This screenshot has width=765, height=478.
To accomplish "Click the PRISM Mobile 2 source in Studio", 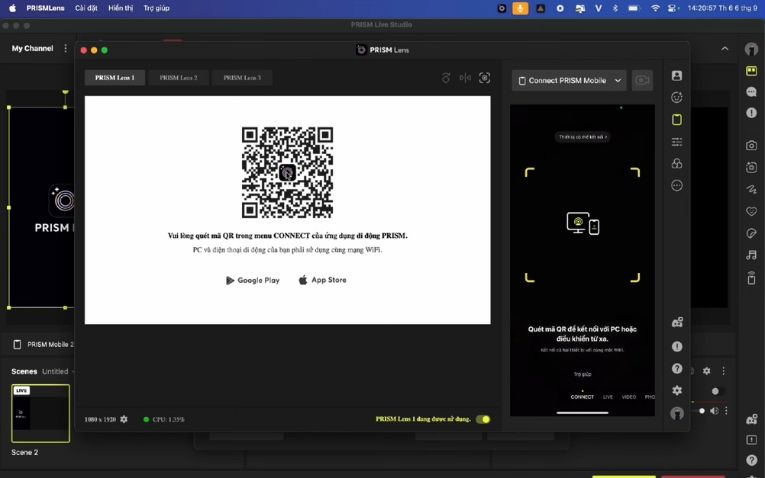I will click(43, 344).
